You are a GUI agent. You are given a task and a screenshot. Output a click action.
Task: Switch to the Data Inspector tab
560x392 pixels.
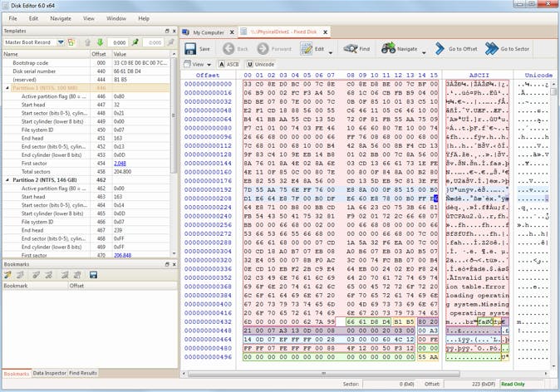49,373
